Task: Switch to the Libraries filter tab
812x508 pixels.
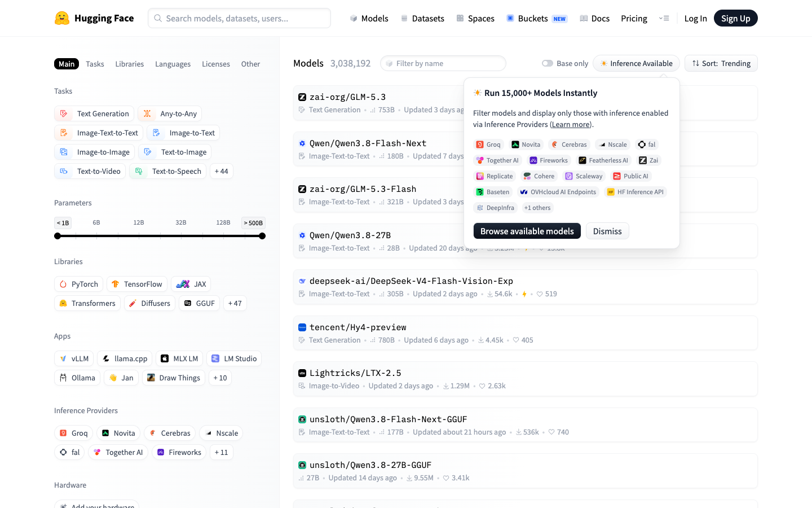Action: tap(130, 64)
